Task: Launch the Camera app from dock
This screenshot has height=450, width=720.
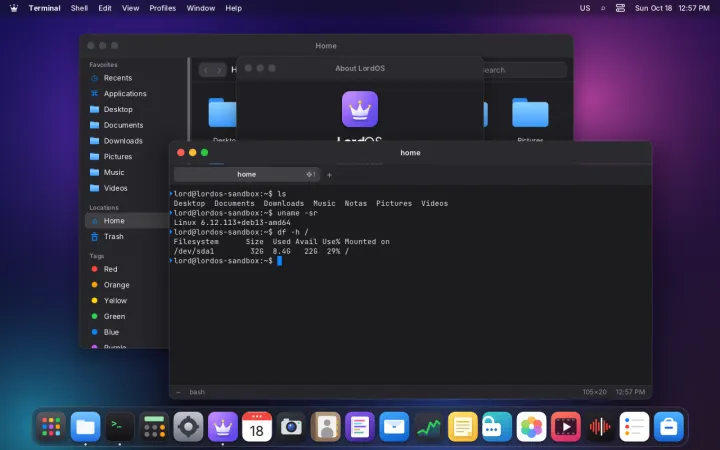Action: point(291,427)
